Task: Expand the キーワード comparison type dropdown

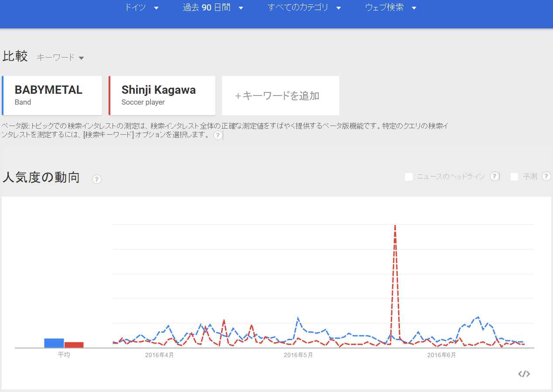Action: coord(60,58)
